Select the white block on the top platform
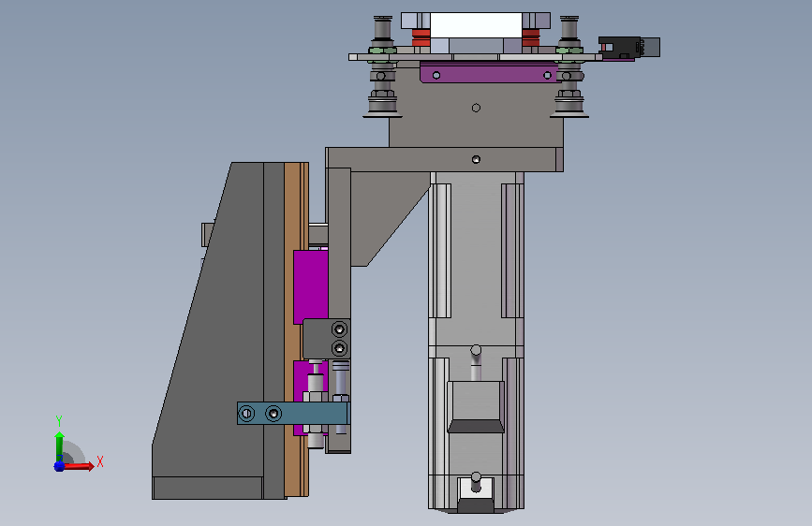Image resolution: width=812 pixels, height=526 pixels. coord(476,25)
